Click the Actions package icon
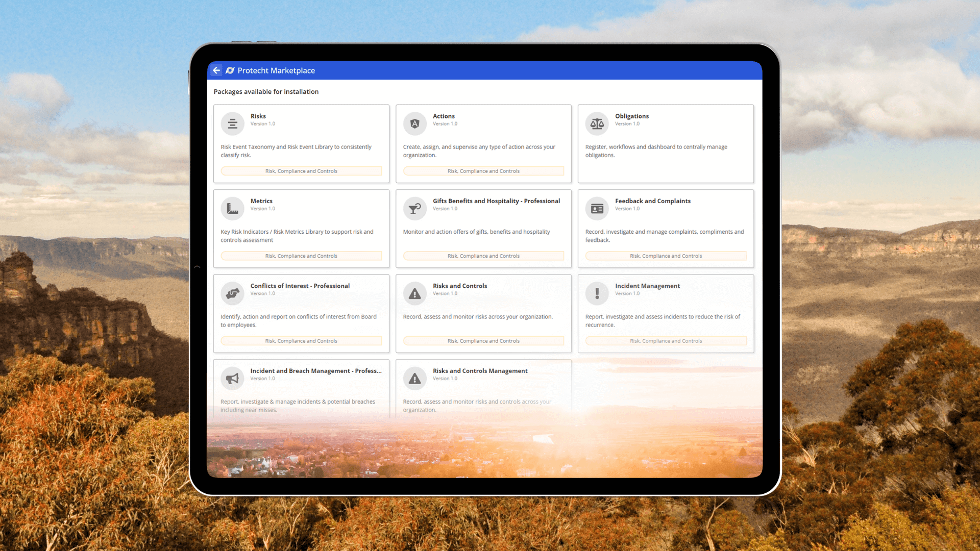The height and width of the screenshot is (551, 980). tap(414, 123)
